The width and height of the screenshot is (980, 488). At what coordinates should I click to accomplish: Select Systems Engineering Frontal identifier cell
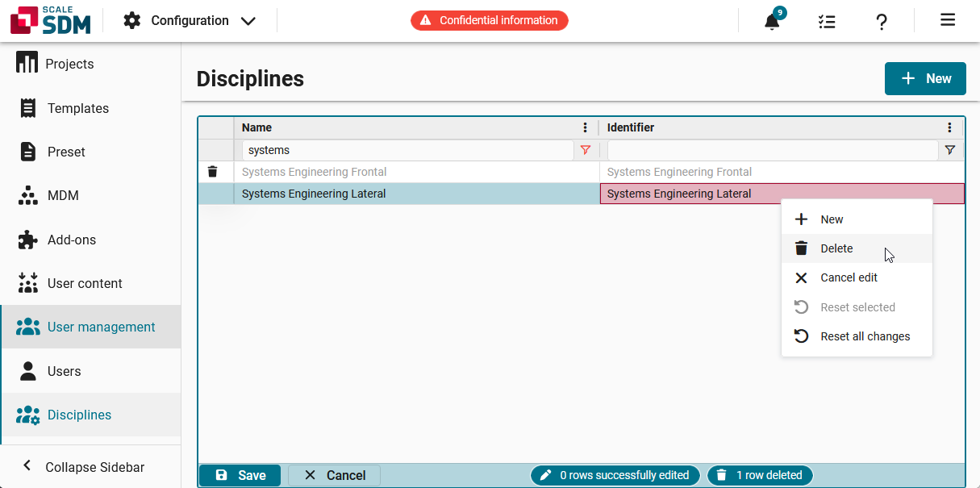coord(782,172)
